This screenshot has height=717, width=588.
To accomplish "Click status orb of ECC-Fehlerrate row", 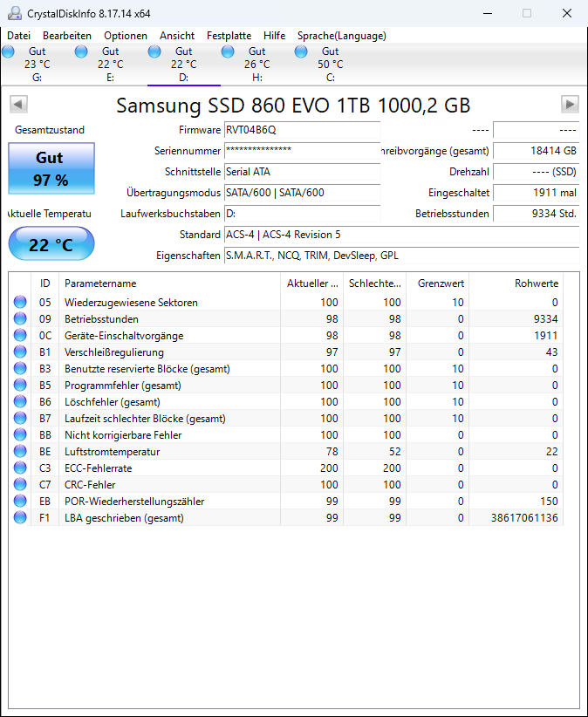I will coord(20,468).
